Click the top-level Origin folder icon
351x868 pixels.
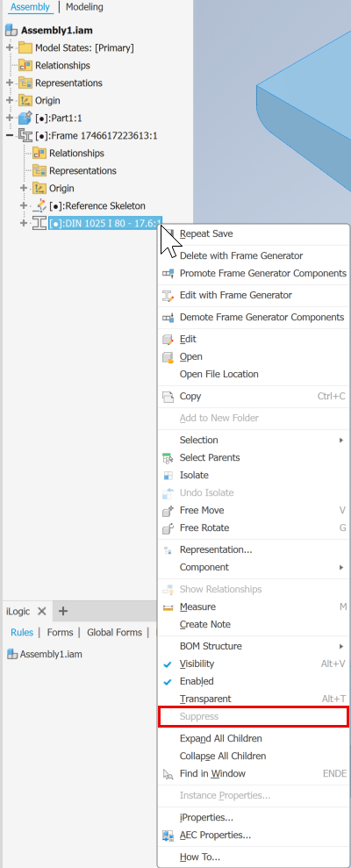tap(25, 101)
